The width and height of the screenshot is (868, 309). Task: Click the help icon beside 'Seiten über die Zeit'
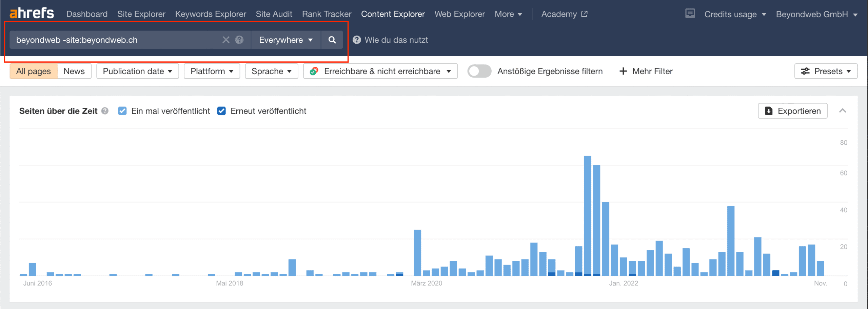pos(105,111)
